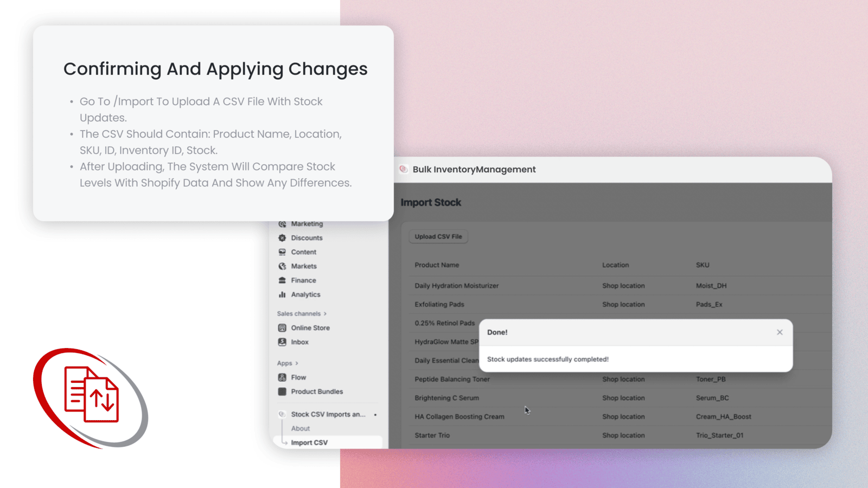Image resolution: width=868 pixels, height=488 pixels.
Task: Click Shop location for Exfoliating Pads
Action: pos(623,305)
